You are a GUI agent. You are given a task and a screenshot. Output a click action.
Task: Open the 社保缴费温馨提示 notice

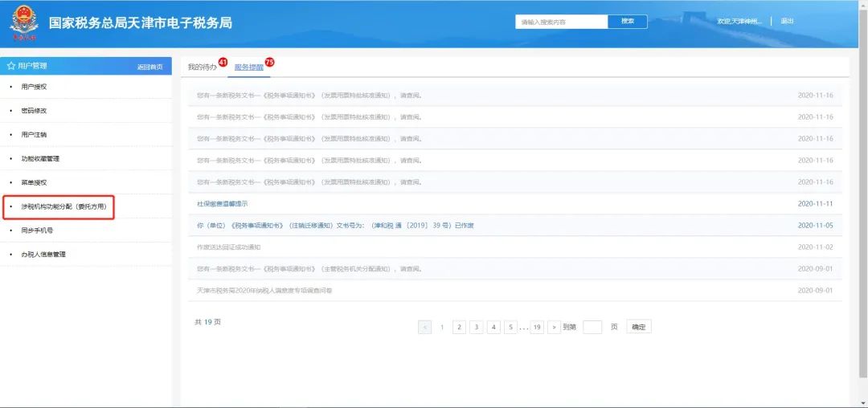click(223, 204)
